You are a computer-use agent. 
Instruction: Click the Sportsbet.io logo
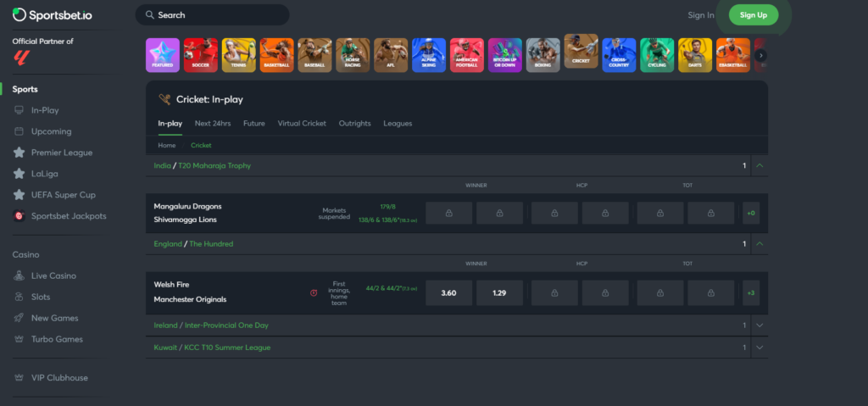tap(52, 15)
